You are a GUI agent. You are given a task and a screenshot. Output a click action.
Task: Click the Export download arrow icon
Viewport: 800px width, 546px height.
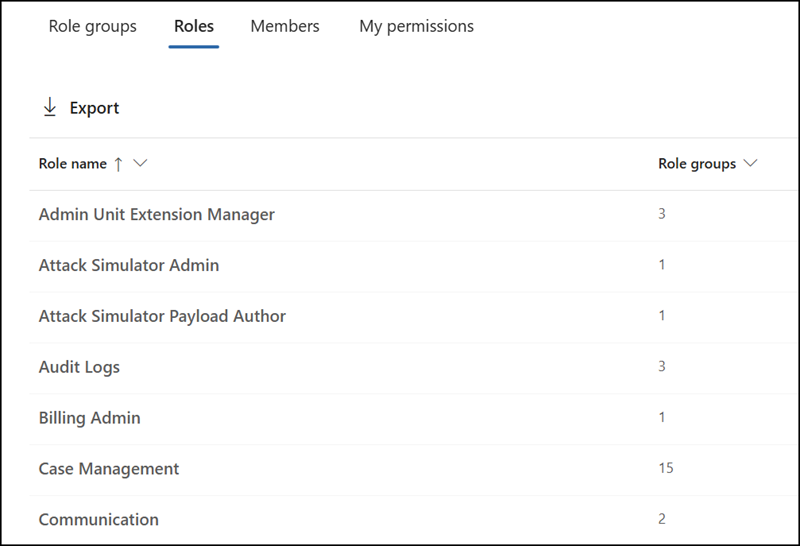(50, 108)
